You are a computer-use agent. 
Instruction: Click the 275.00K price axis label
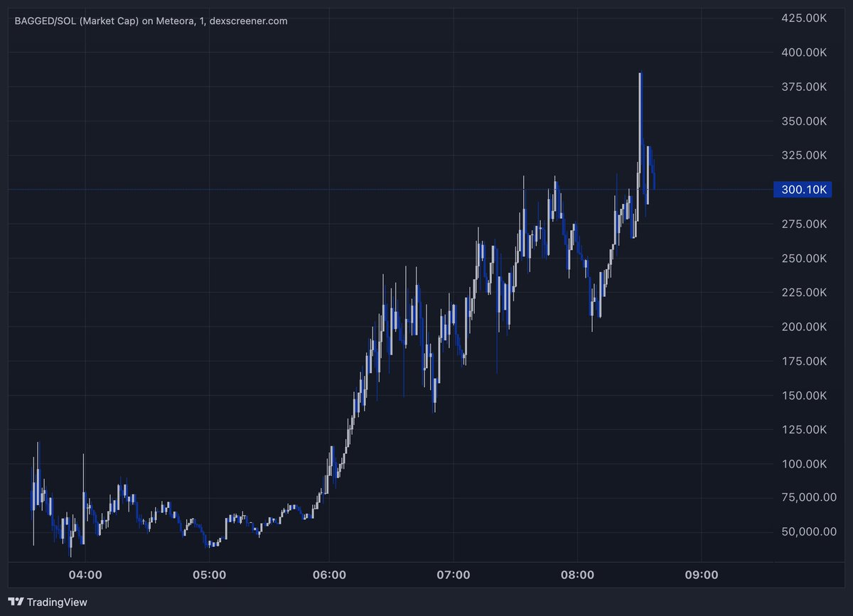pyautogui.click(x=805, y=224)
